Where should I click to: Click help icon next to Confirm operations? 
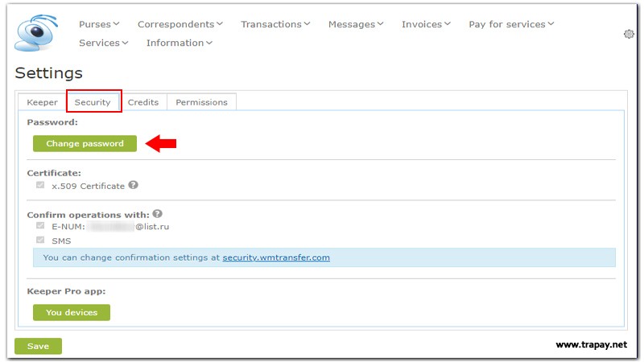pos(157,214)
